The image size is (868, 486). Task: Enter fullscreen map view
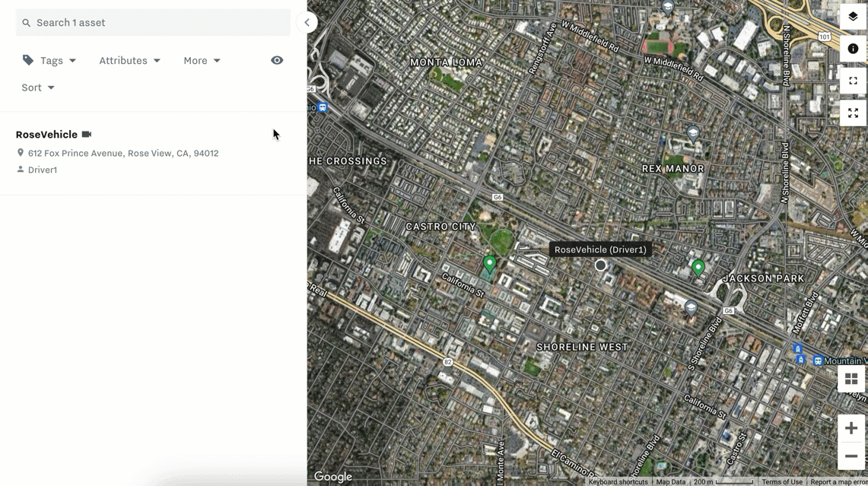pyautogui.click(x=852, y=113)
